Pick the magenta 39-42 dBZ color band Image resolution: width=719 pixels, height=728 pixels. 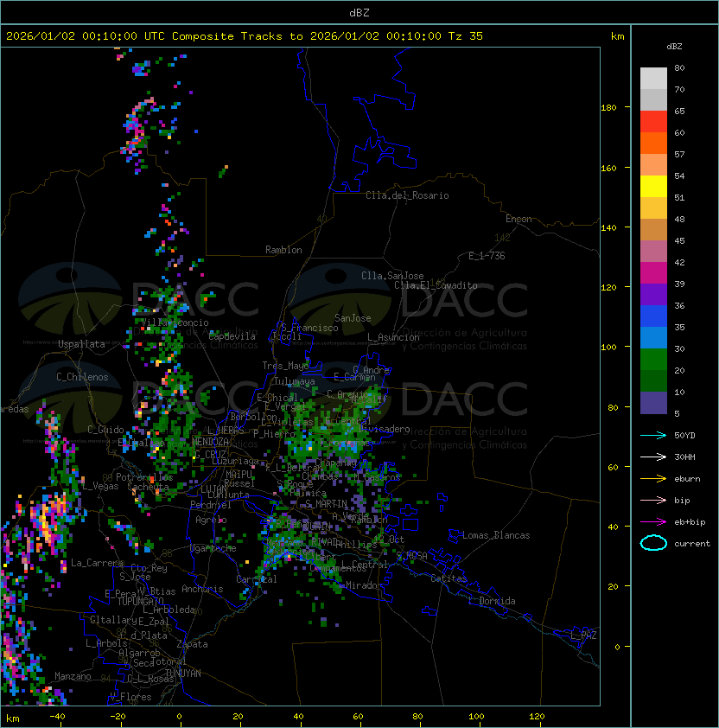pyautogui.click(x=653, y=273)
